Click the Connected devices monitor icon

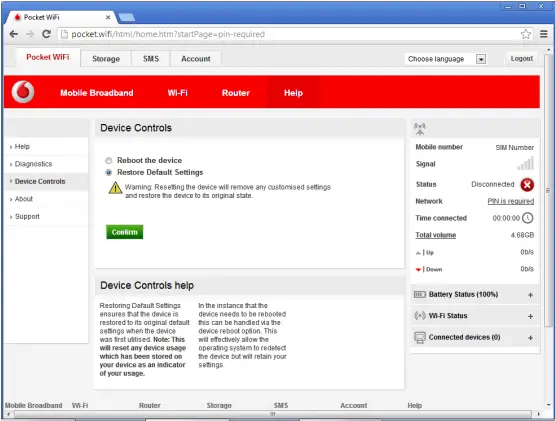pyautogui.click(x=420, y=337)
